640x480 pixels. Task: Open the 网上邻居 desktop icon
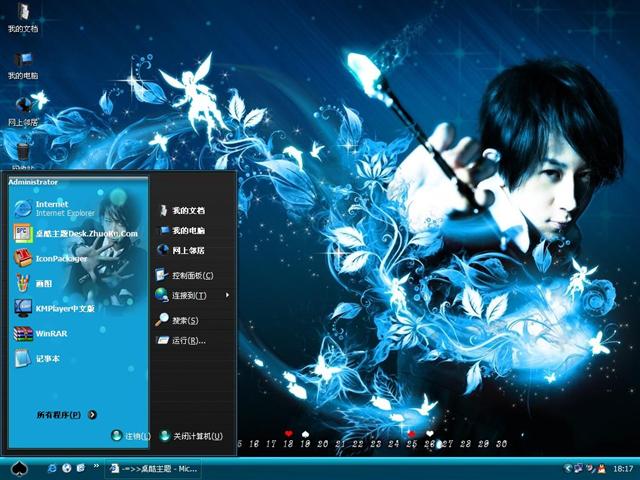click(x=24, y=111)
